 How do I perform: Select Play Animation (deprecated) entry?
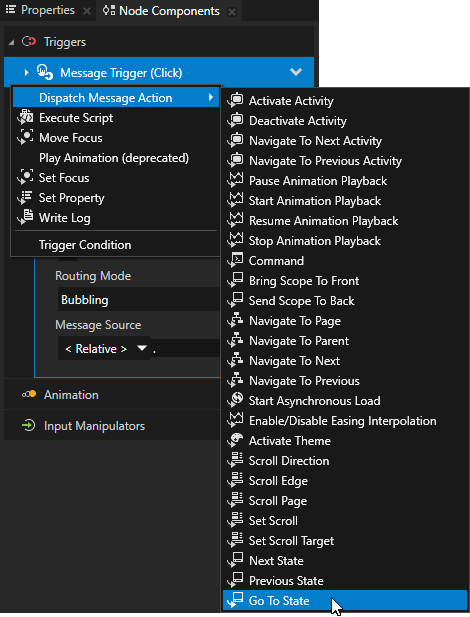pos(116,158)
